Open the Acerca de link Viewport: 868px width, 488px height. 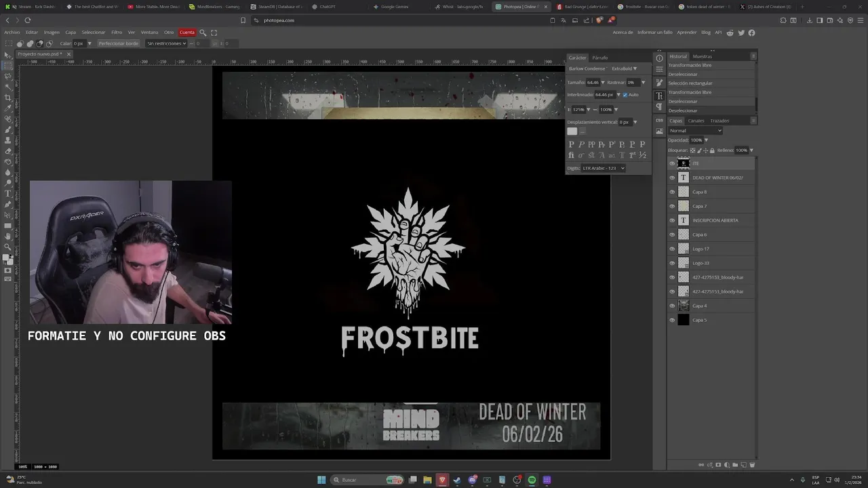coord(623,33)
